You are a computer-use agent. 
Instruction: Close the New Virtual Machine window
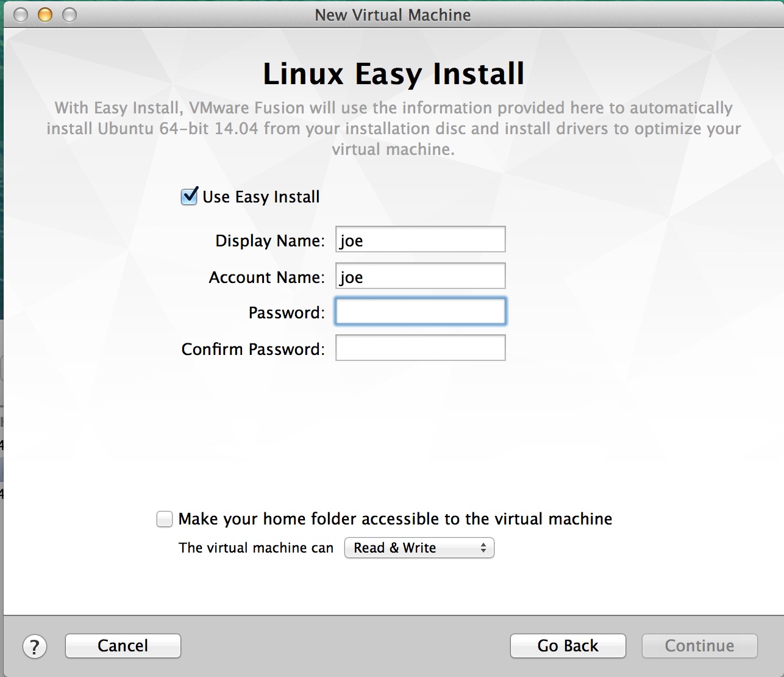click(x=21, y=15)
